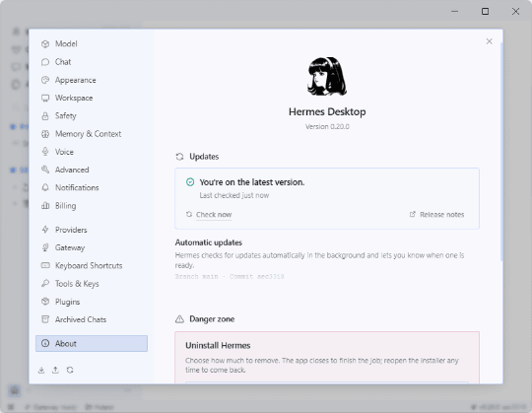This screenshot has height=413, width=532.
Task: Go to Appearance settings
Action: [92, 80]
